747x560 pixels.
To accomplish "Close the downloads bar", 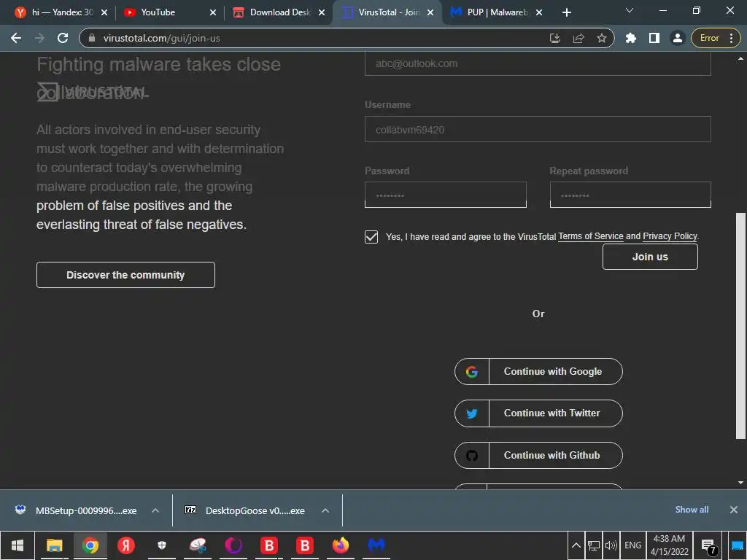I will coord(734,510).
